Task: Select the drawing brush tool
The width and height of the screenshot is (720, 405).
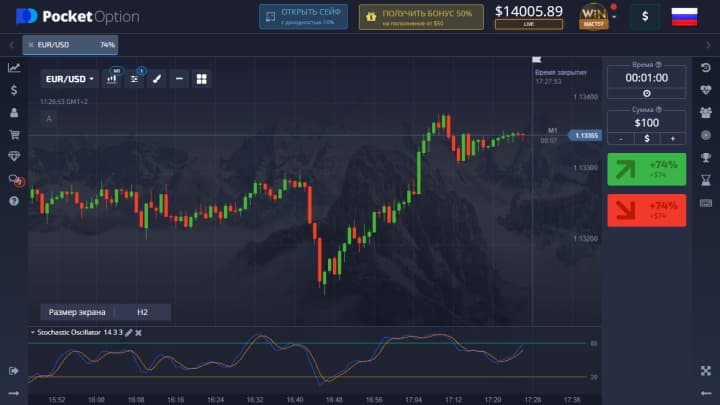Action: 157,78
